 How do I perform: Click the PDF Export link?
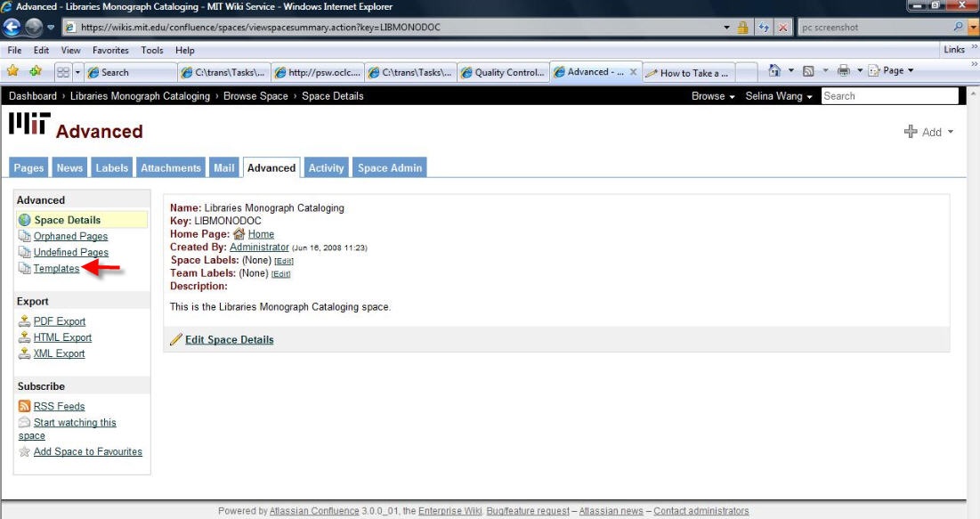pyautogui.click(x=60, y=321)
